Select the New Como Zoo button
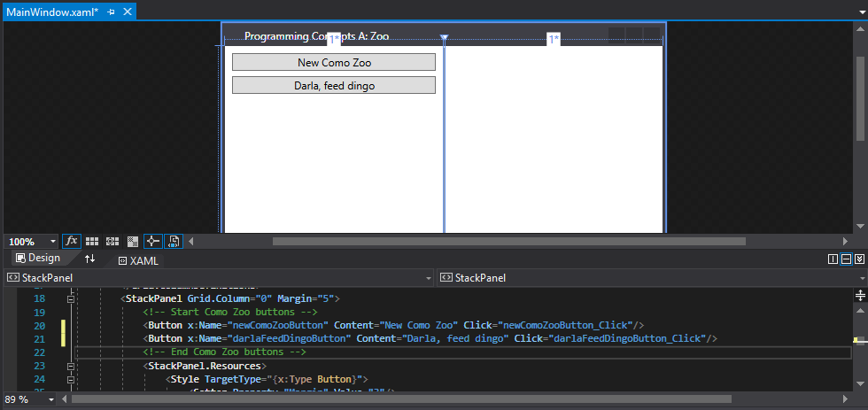The width and height of the screenshot is (868, 410). point(333,62)
